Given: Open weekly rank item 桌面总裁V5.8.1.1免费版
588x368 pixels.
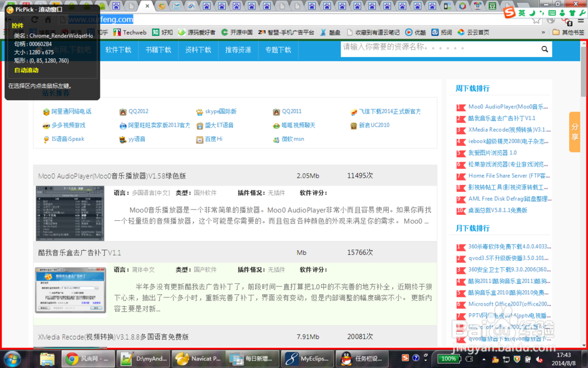Looking at the screenshot, I should [497, 210].
